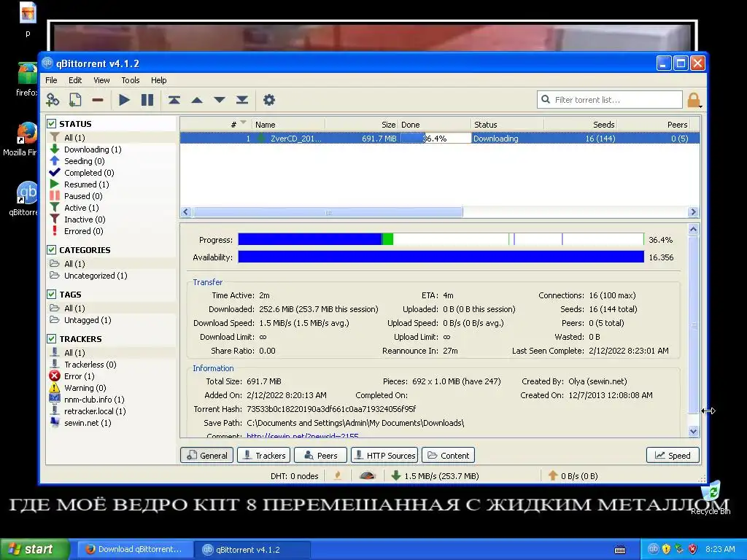The height and width of the screenshot is (560, 747).
Task: Select Errored (0) status filter
Action: pyautogui.click(x=84, y=231)
